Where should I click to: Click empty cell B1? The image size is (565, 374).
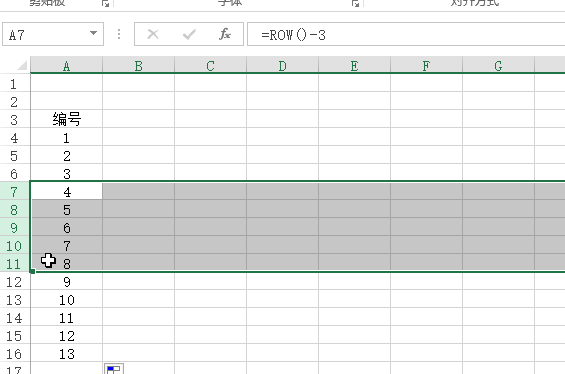pos(138,83)
